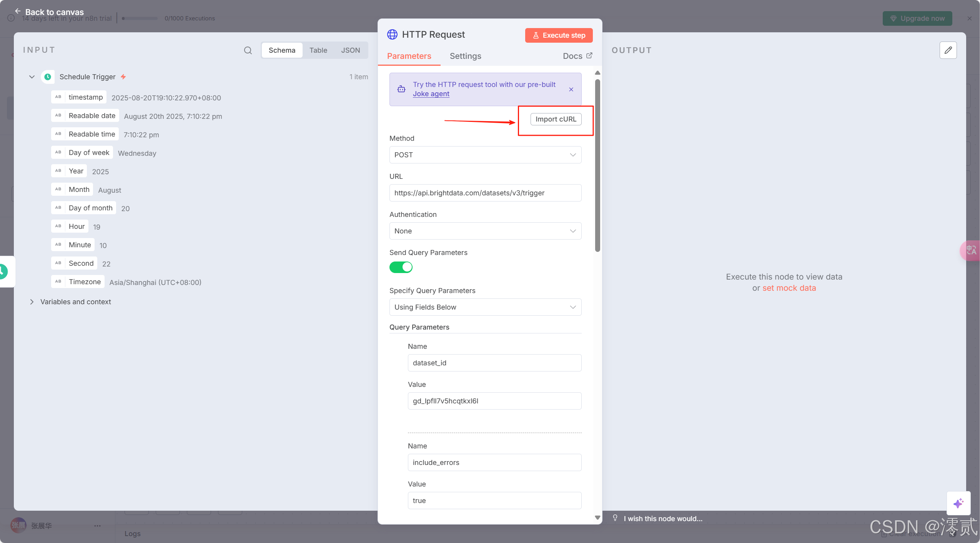The height and width of the screenshot is (543, 980).
Task: Switch input view to JSON
Action: click(x=350, y=50)
